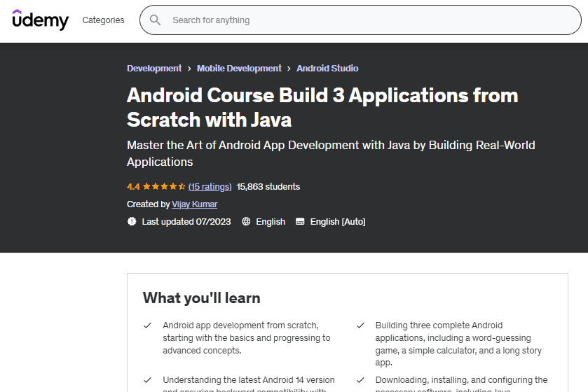
Task: Open Android Studio breadcrumb link
Action: [x=327, y=69]
